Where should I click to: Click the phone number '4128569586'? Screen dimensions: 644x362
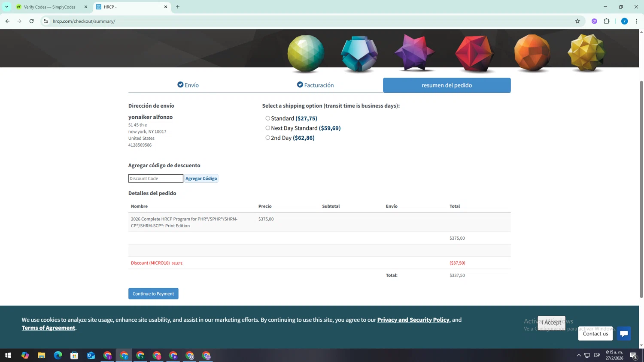[140, 145]
